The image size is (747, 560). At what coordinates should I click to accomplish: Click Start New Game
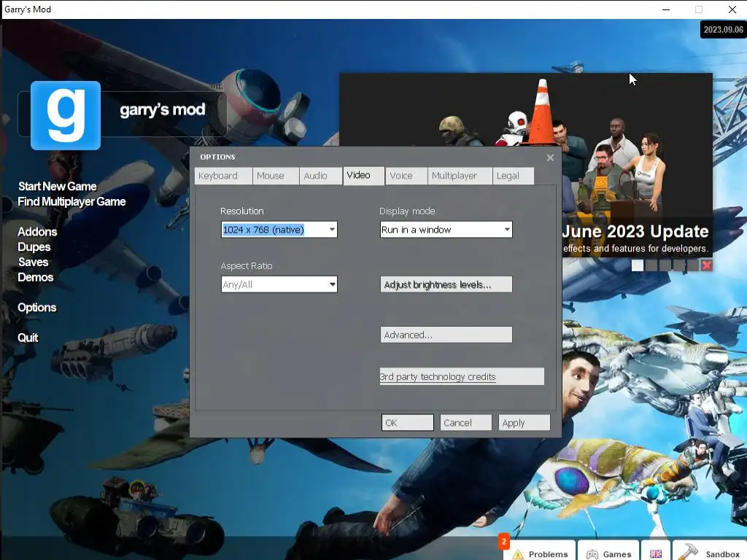(x=57, y=186)
